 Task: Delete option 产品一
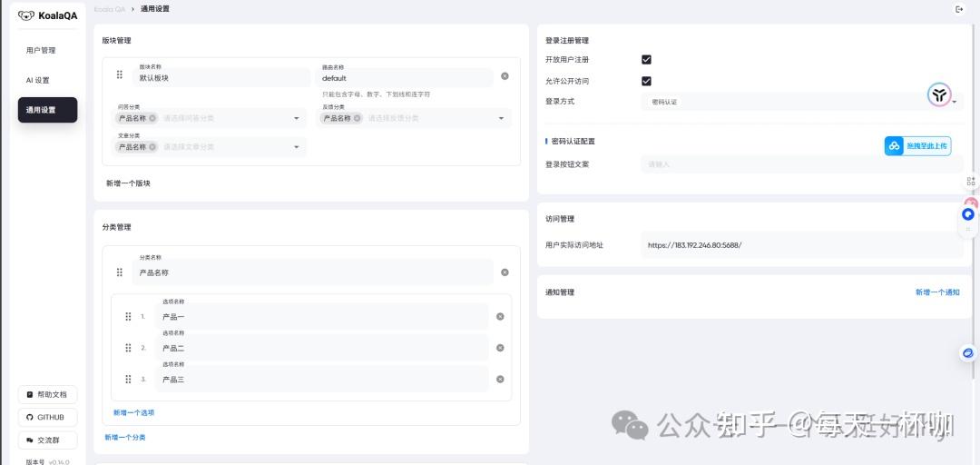[x=500, y=317]
